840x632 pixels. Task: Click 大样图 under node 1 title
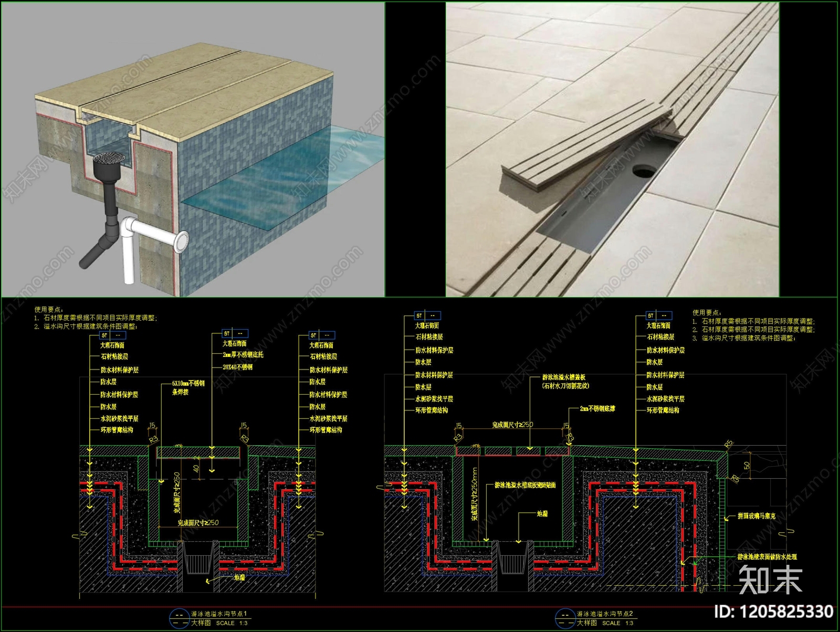201,623
